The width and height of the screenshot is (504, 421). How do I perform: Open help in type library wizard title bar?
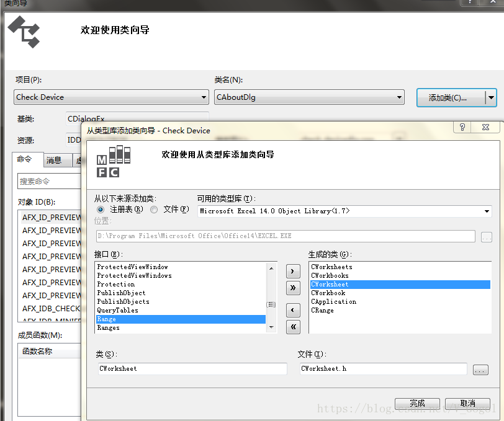(x=462, y=127)
